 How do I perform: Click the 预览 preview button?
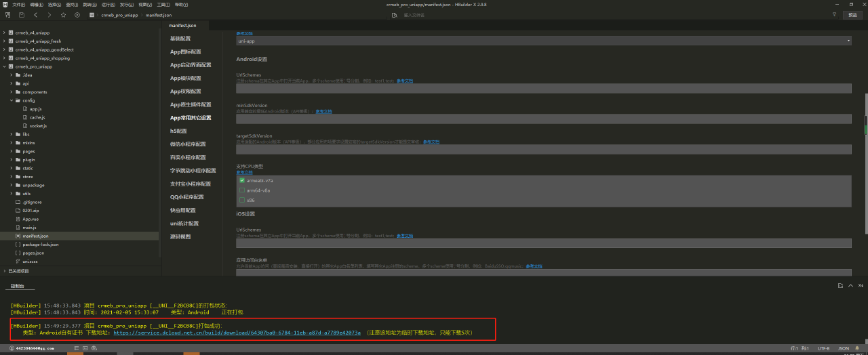pyautogui.click(x=852, y=14)
